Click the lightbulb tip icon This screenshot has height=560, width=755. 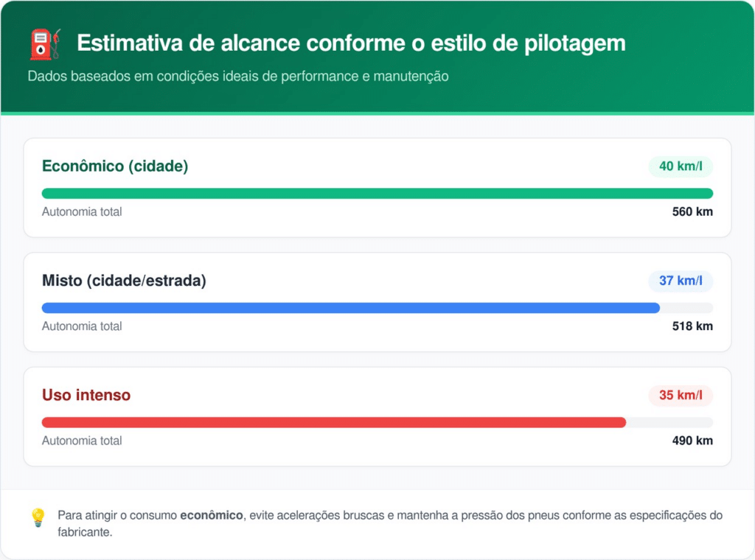click(38, 517)
